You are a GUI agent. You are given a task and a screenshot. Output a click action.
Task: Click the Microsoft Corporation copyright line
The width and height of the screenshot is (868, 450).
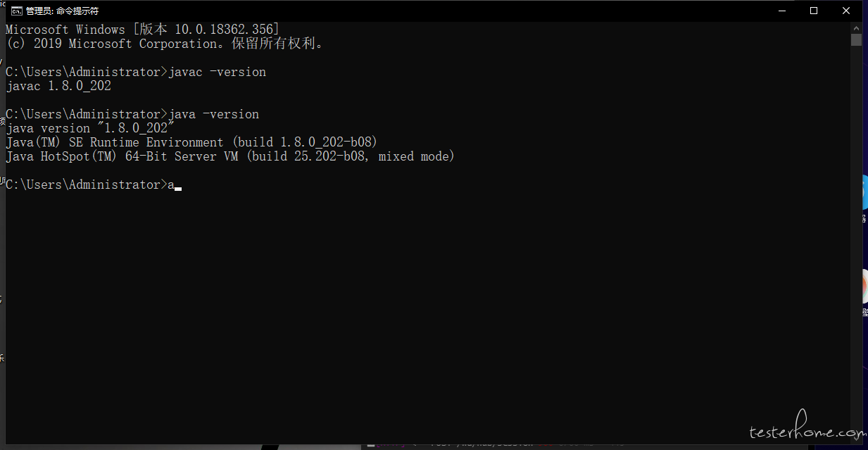point(165,44)
